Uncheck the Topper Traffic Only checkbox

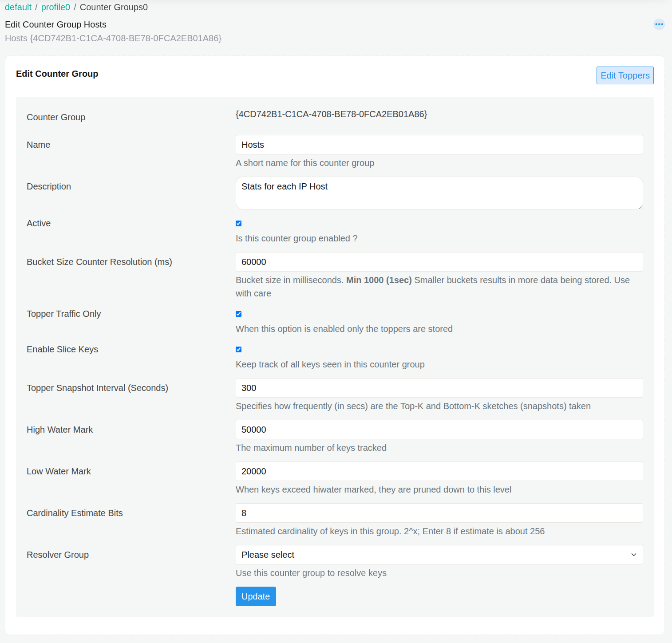239,314
